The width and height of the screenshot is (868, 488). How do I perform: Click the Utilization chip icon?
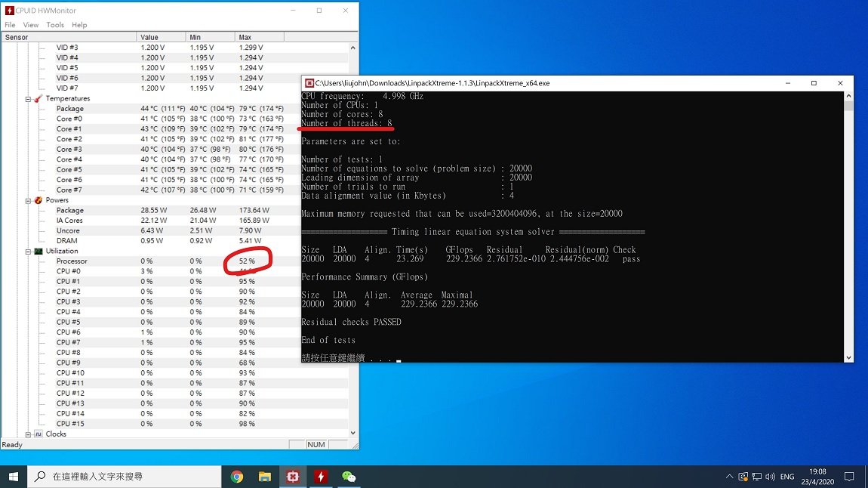[x=38, y=251]
